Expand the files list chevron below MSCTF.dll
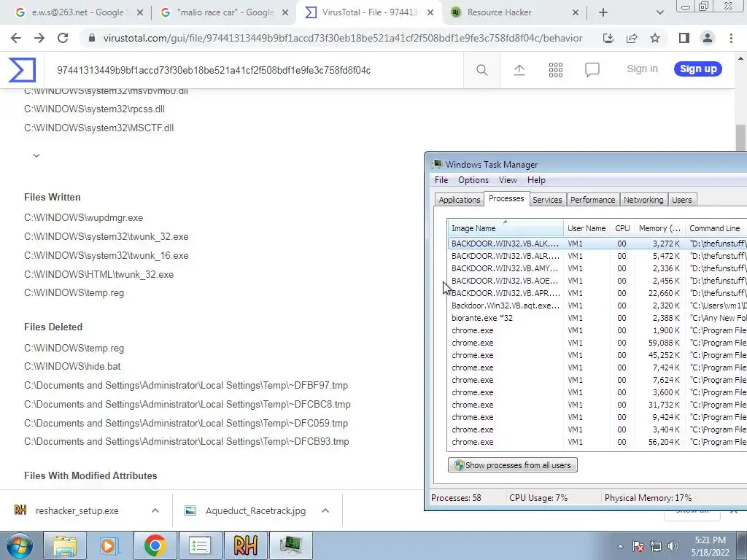 pos(36,155)
